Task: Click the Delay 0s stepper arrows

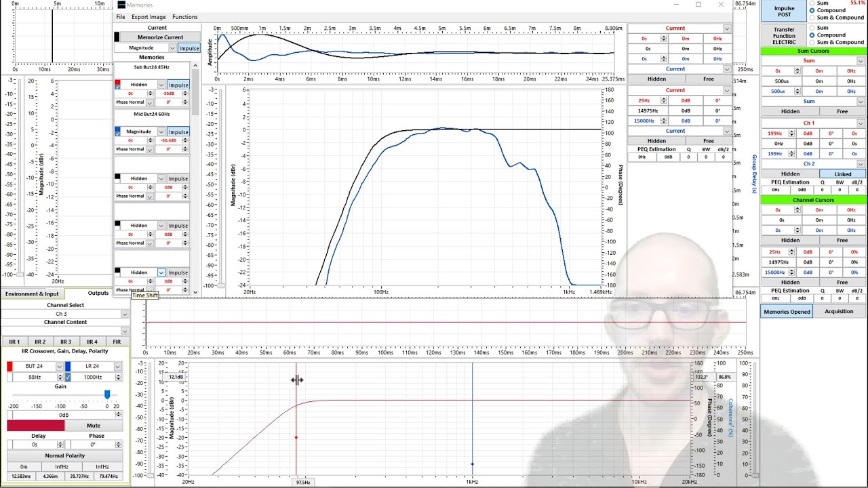Action: [x=62, y=445]
